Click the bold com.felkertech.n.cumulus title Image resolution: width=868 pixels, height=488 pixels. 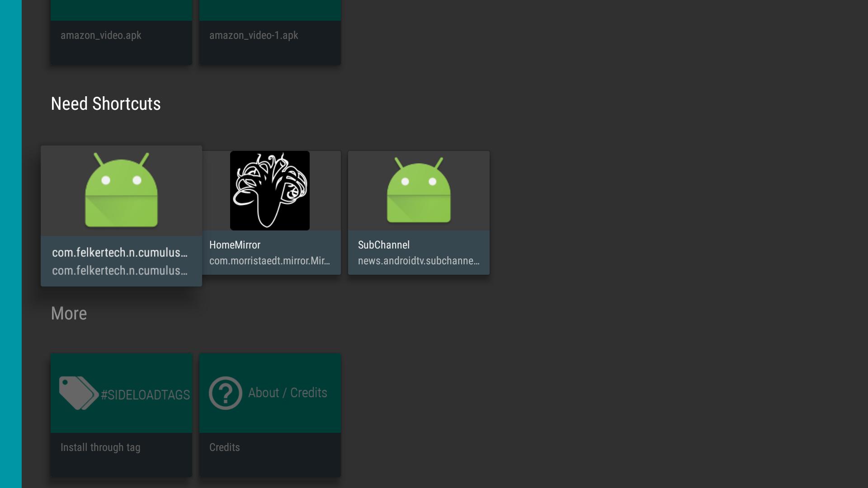[x=120, y=253]
